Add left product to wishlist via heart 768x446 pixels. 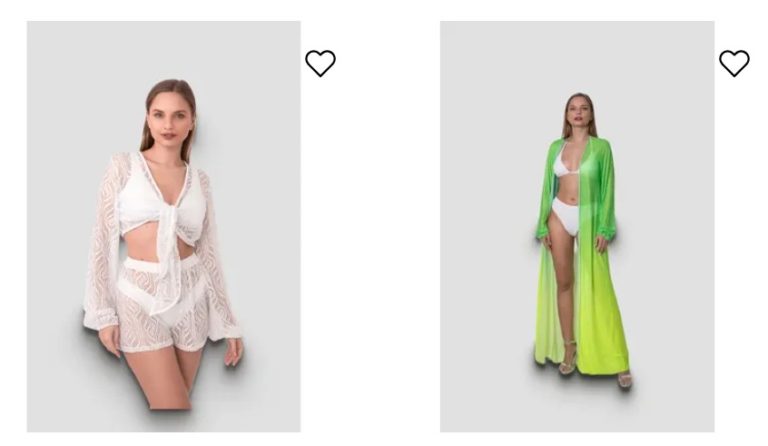tap(320, 63)
